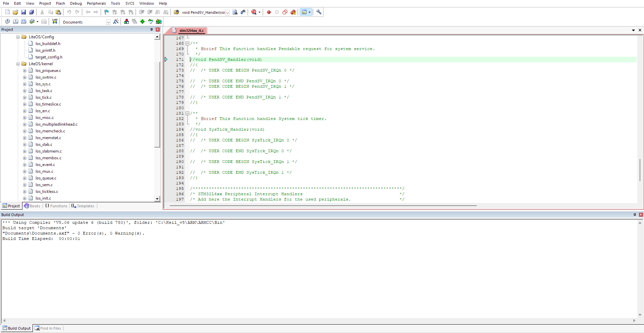Open the window layout dropdown arrow
The height and width of the screenshot is (333, 644).
coord(309,12)
